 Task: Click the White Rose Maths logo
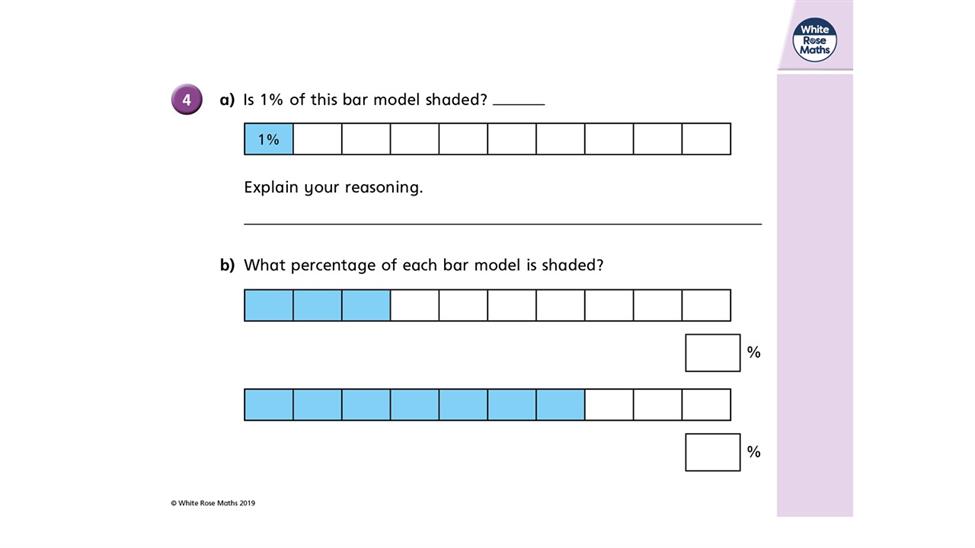815,40
